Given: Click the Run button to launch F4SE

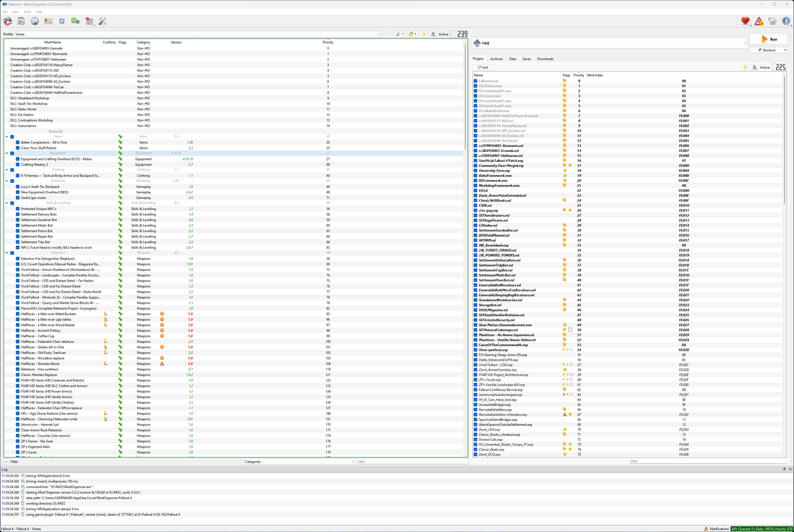Looking at the screenshot, I should pos(770,38).
